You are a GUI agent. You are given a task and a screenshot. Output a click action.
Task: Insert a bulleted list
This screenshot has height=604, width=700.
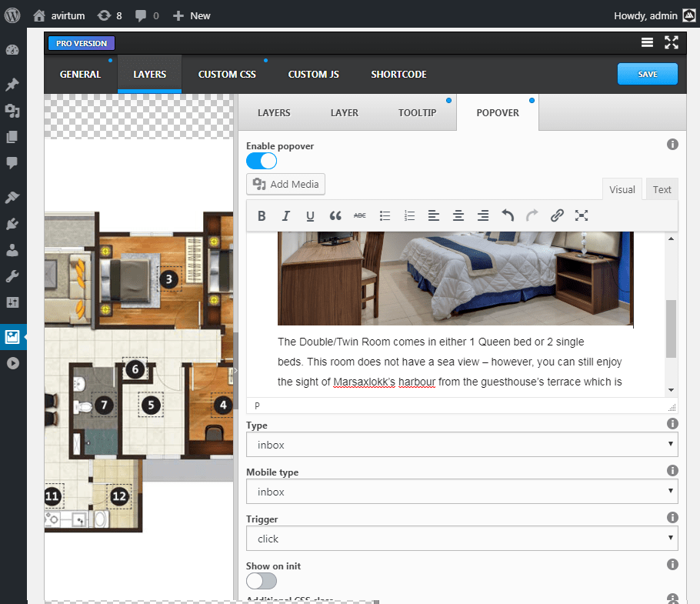pos(385,216)
